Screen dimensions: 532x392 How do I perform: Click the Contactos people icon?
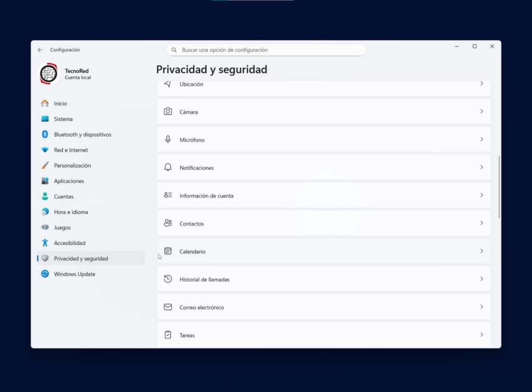coord(168,223)
